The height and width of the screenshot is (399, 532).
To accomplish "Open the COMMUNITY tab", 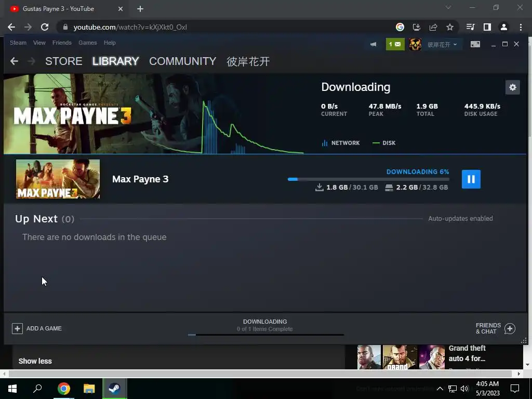I will (x=182, y=61).
